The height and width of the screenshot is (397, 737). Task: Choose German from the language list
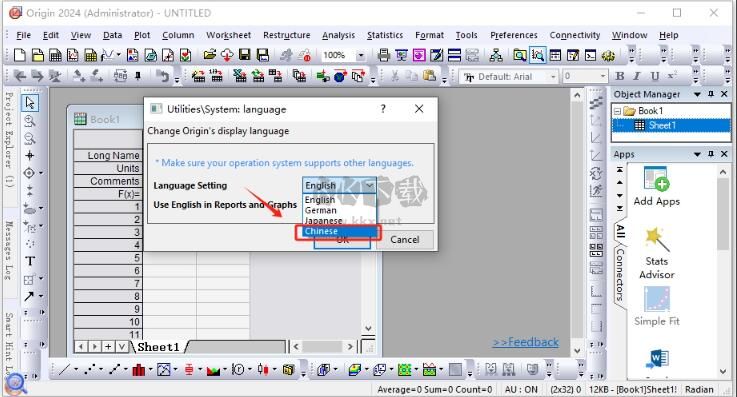pyautogui.click(x=339, y=210)
